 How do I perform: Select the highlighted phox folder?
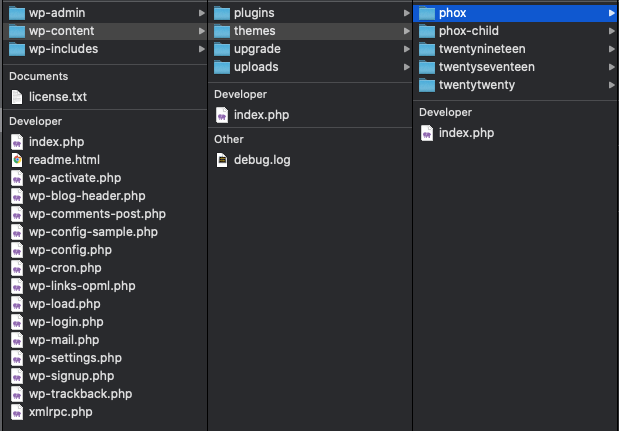tap(516, 13)
